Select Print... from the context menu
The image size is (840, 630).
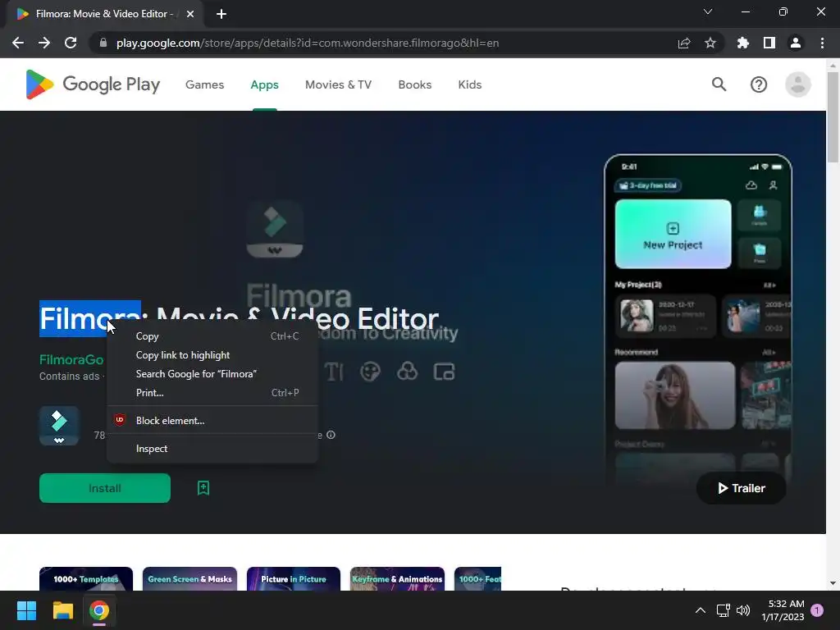point(212,393)
